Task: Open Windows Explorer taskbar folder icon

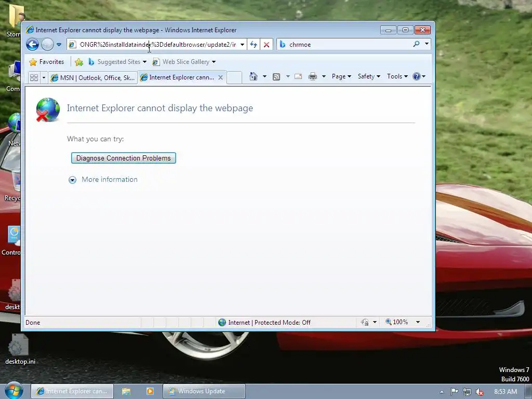Action: [126, 392]
